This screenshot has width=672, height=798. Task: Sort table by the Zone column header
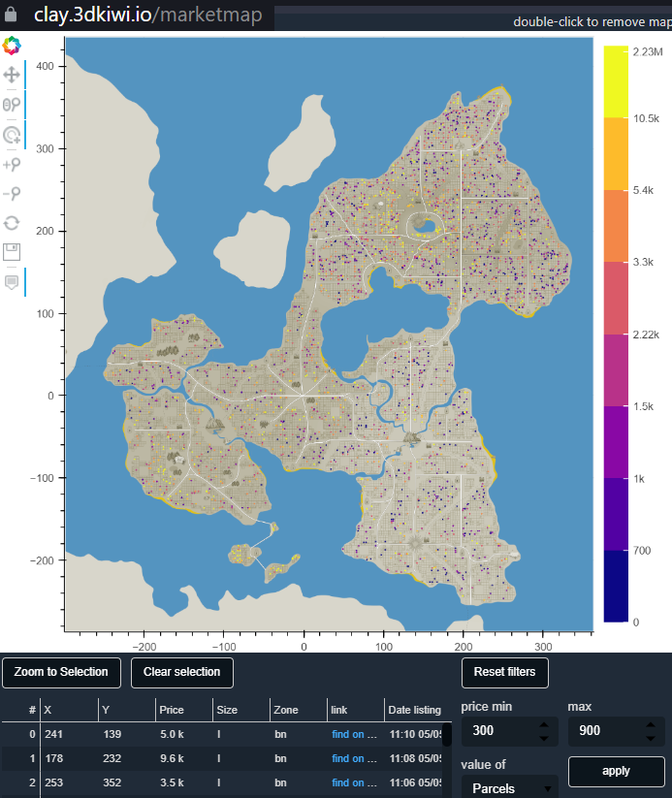(x=298, y=710)
